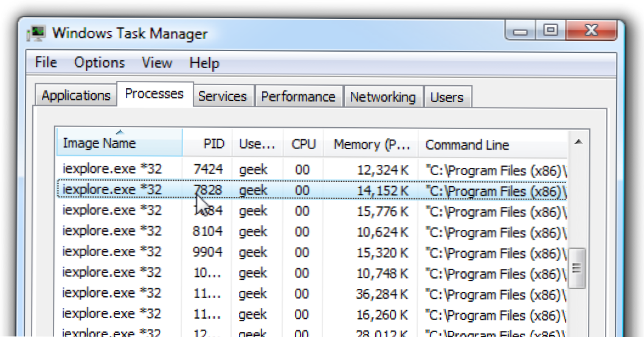Click the Task Manager title bar icon
Image resolution: width=644 pixels, height=337 pixels.
(x=38, y=32)
